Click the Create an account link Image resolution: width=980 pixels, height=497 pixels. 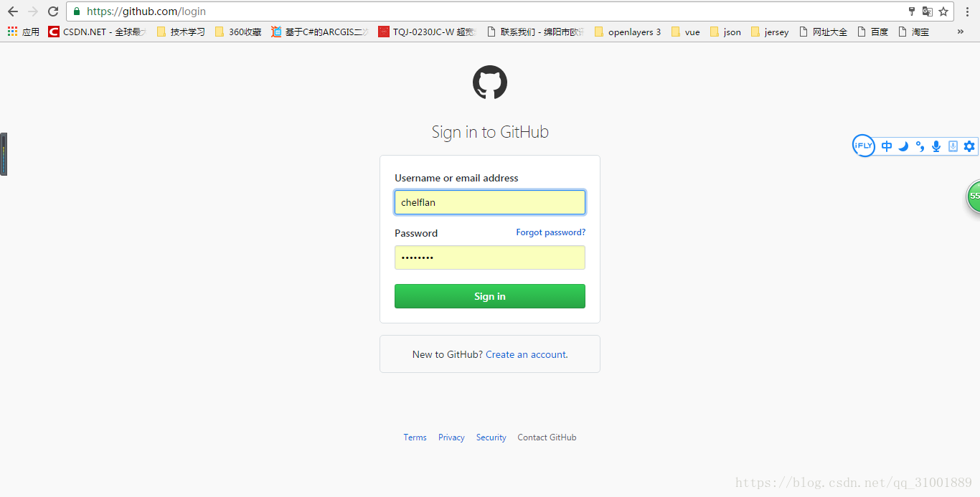point(527,354)
